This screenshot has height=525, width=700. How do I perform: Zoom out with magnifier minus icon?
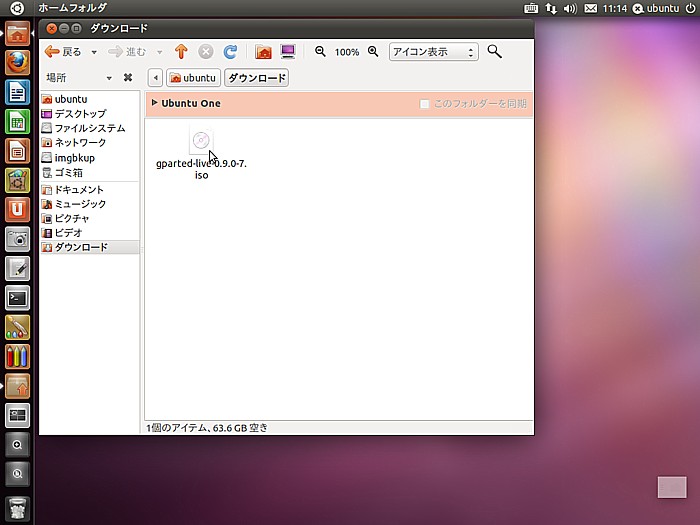[x=320, y=51]
